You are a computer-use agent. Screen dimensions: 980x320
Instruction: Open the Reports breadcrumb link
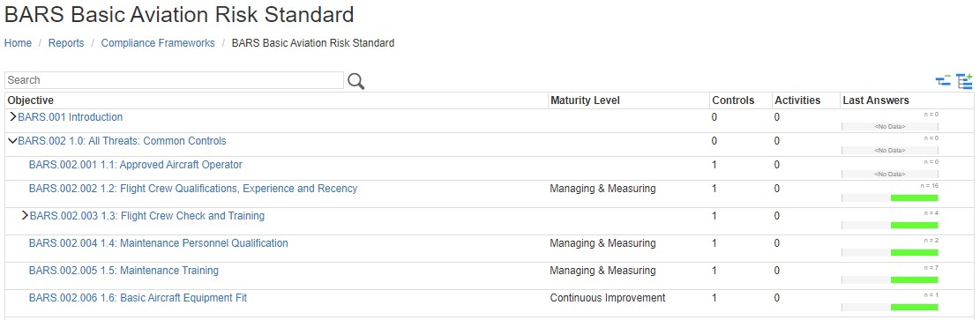[x=66, y=43]
